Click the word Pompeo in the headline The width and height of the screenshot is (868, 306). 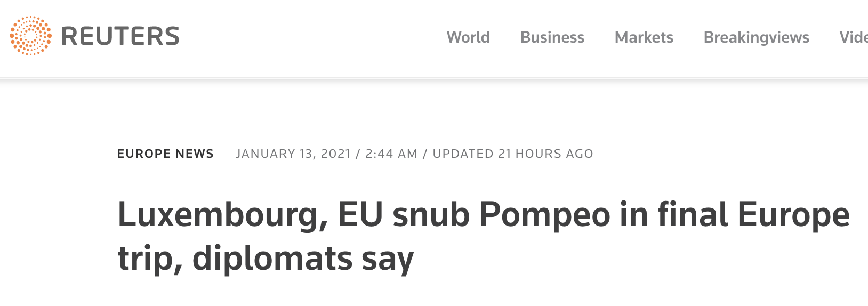544,215
